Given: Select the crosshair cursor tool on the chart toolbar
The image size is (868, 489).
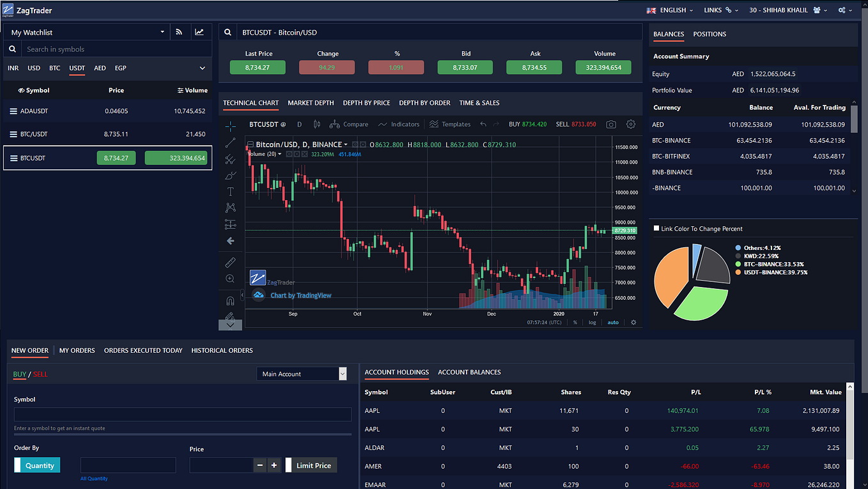Looking at the screenshot, I should pos(230,126).
